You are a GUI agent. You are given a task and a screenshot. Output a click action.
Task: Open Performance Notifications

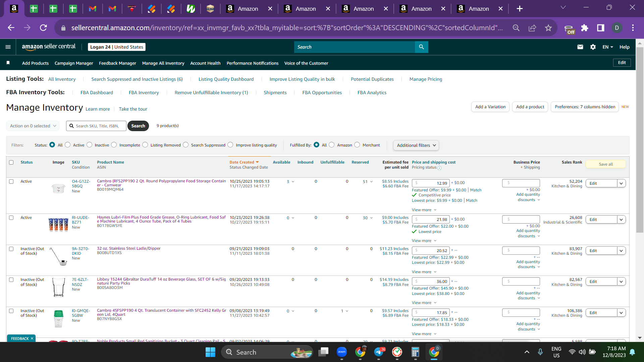pos(253,63)
